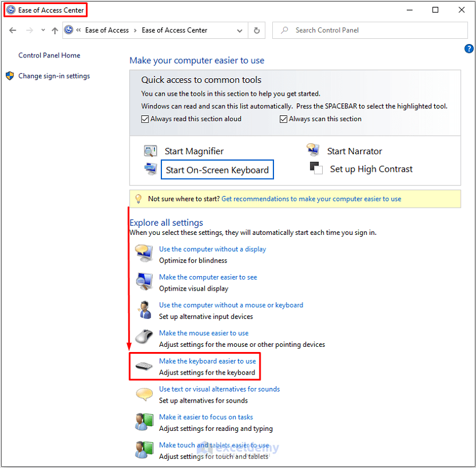Click 'Set up alternative input devices' text
This screenshot has height=468, width=476.
[x=206, y=317]
